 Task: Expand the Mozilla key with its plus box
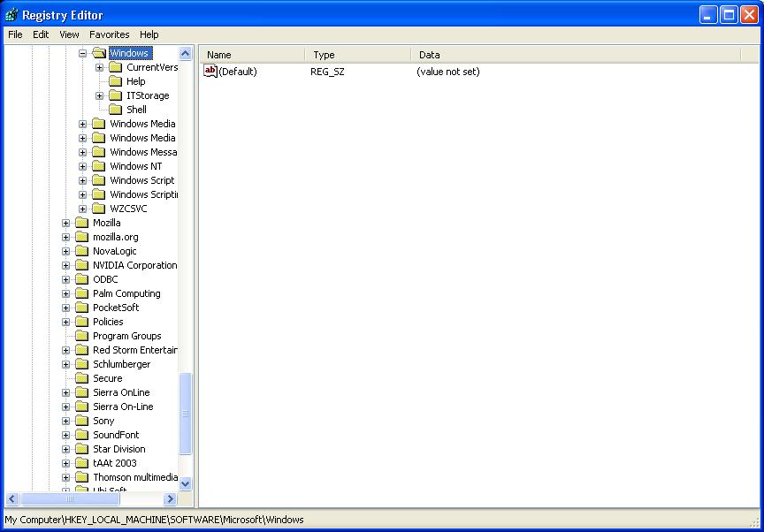(x=65, y=223)
